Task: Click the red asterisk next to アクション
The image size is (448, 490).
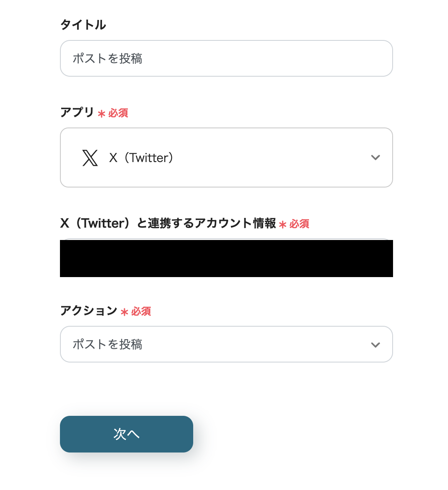Action: 124,311
